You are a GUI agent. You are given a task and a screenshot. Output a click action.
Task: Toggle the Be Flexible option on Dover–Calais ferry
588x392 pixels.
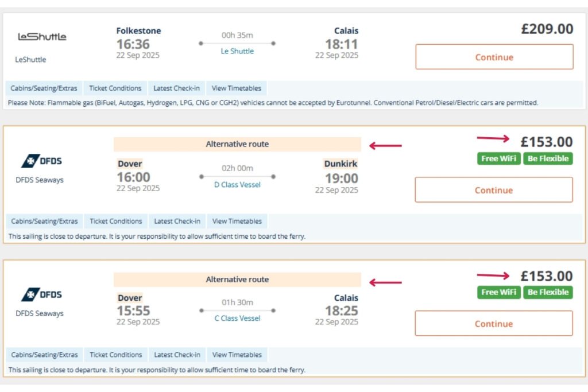tap(548, 292)
